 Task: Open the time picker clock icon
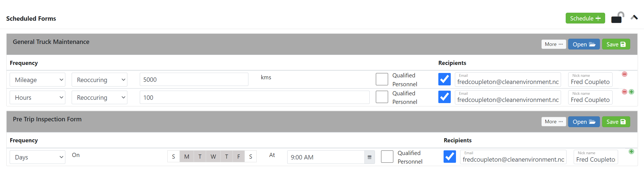click(369, 157)
